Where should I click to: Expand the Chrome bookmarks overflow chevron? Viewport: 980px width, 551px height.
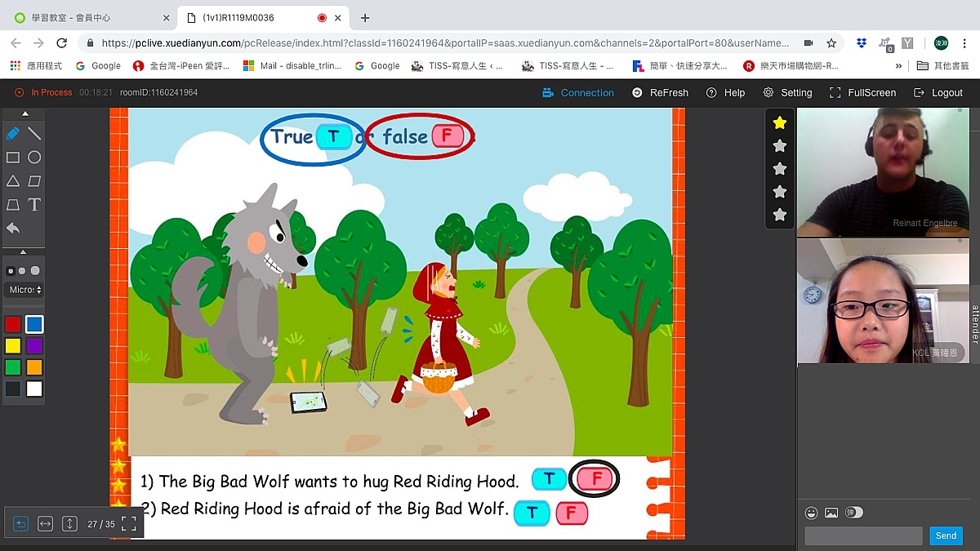coord(899,66)
